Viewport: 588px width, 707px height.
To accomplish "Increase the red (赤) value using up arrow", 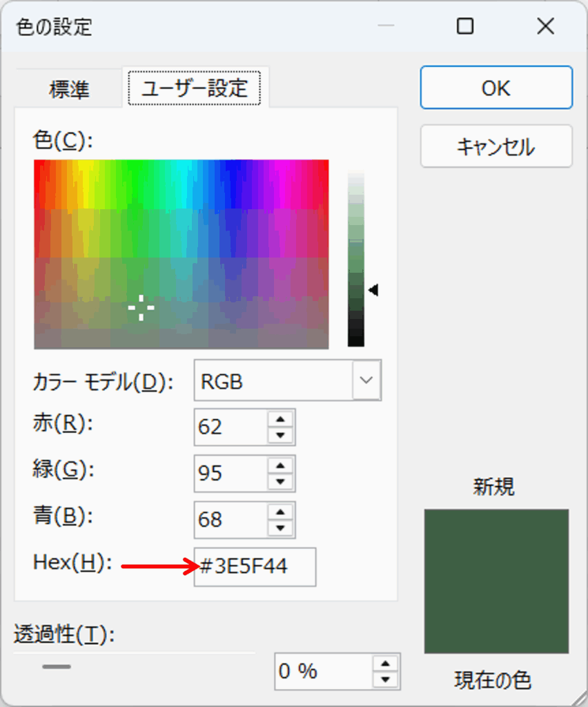I will [280, 419].
